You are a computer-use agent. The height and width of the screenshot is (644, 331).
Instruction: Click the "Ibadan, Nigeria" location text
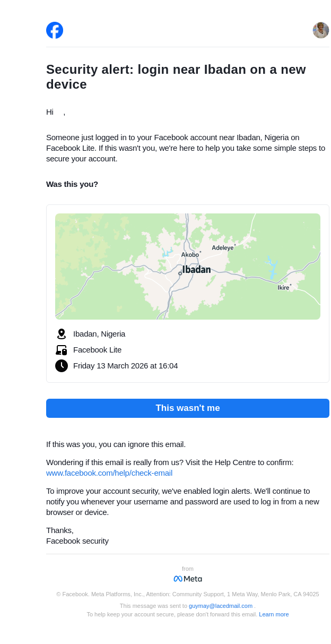(x=99, y=334)
